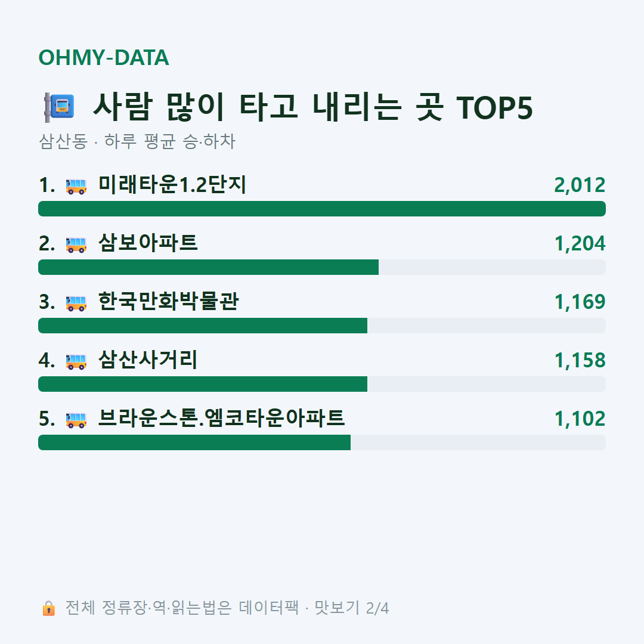
Task: Click bus icon next to 삼보아파트
Action: click(x=76, y=244)
